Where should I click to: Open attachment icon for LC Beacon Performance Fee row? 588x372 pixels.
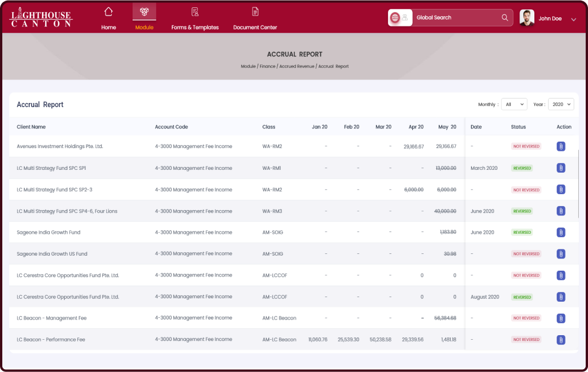point(561,340)
